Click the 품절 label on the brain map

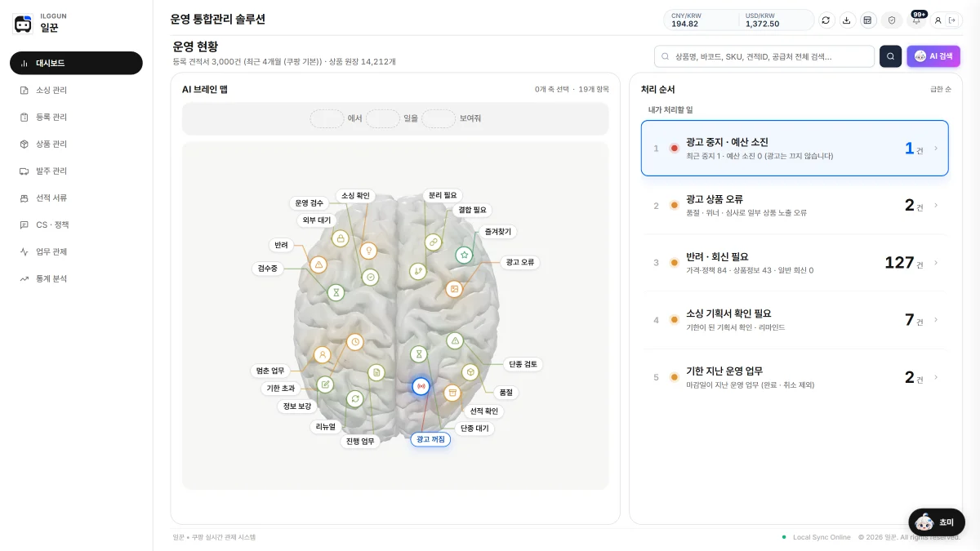506,393
